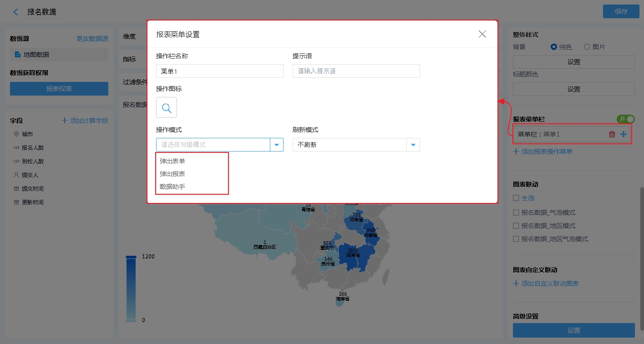Screen dimensions: 644x344
Task: Click the plus icon for 添加自定义联动图表
Action: tap(516, 283)
